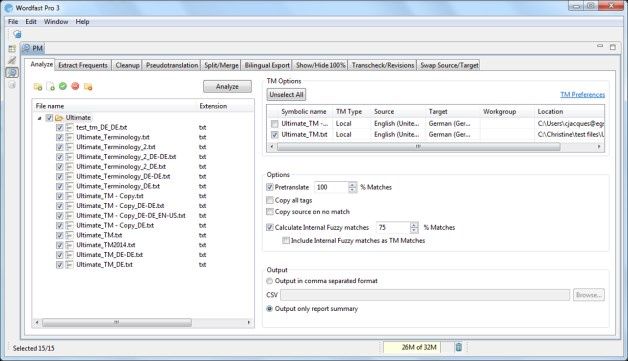Toggle Calculate Internal Fuzzy matches checkbox
The width and height of the screenshot is (628, 361).
pos(270,228)
